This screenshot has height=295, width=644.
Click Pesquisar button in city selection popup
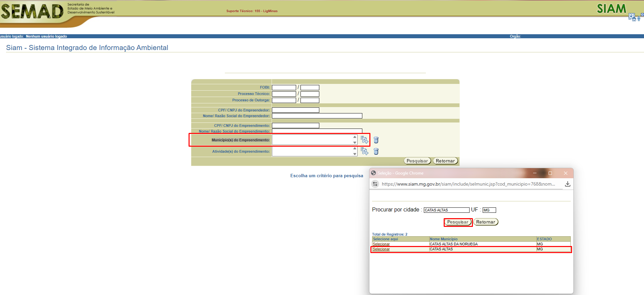(457, 222)
